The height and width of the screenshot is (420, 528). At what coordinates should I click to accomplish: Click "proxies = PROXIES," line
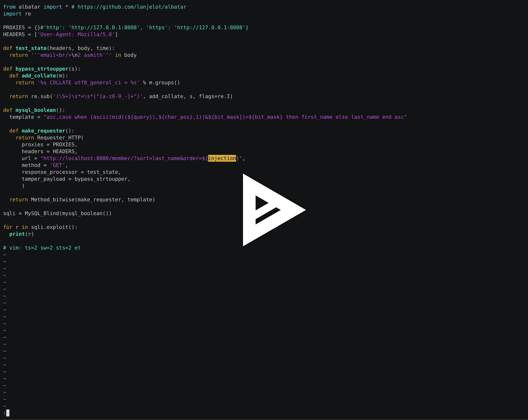(49, 145)
